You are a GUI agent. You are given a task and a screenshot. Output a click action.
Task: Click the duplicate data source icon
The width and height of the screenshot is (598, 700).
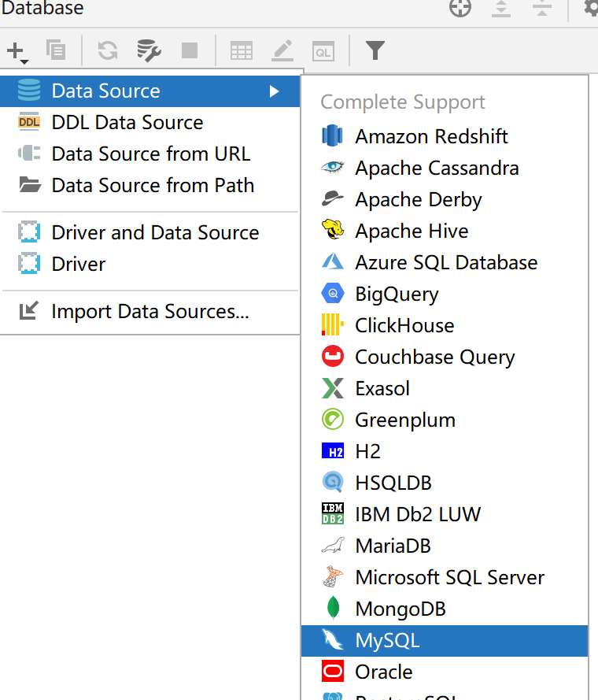click(x=56, y=51)
